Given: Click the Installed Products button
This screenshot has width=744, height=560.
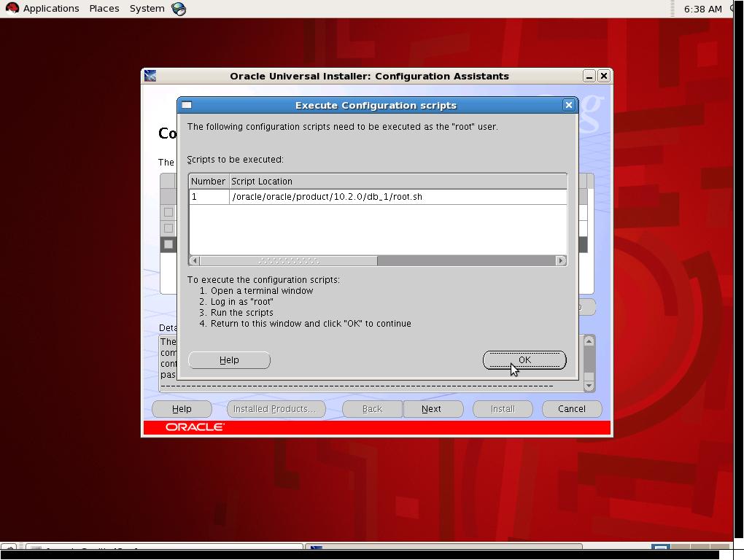Looking at the screenshot, I should click(x=276, y=409).
